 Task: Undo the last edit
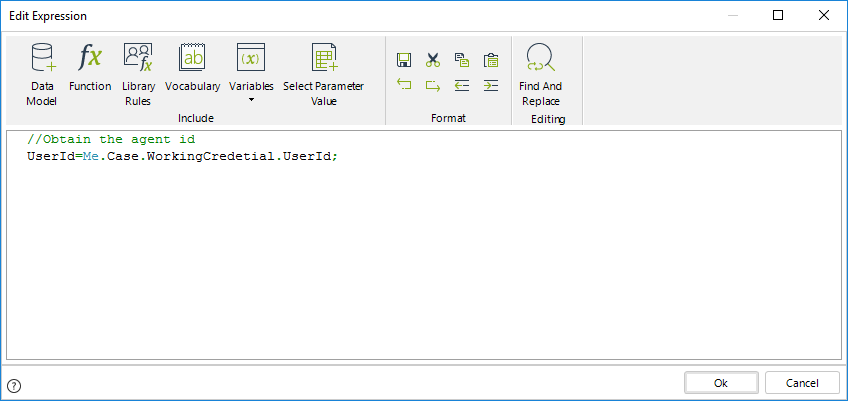(404, 86)
